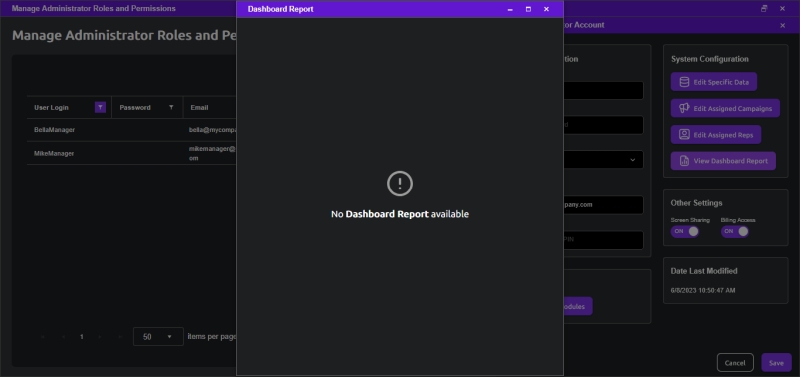The image size is (800, 377).
Task: Go to next page in pager
Action: [101, 337]
